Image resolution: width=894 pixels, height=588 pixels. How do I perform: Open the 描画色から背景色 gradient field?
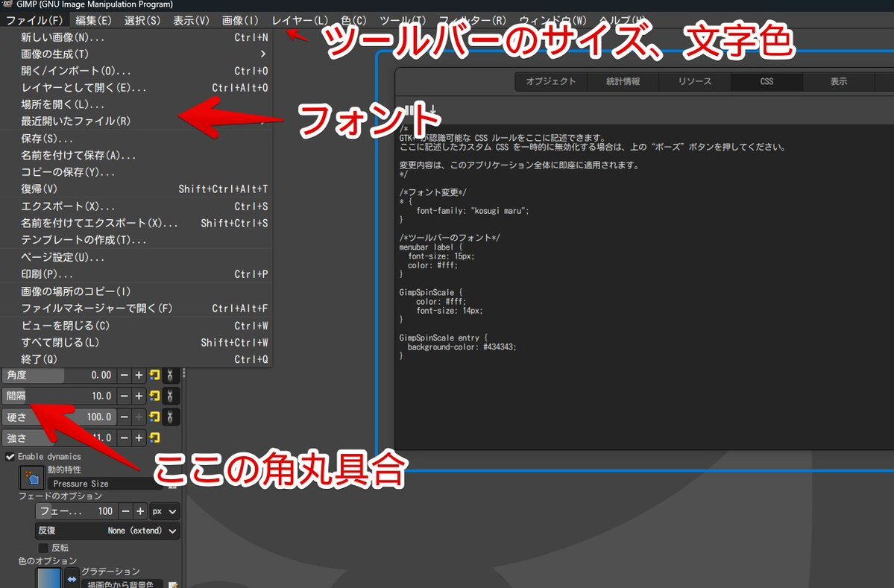[x=121, y=584]
